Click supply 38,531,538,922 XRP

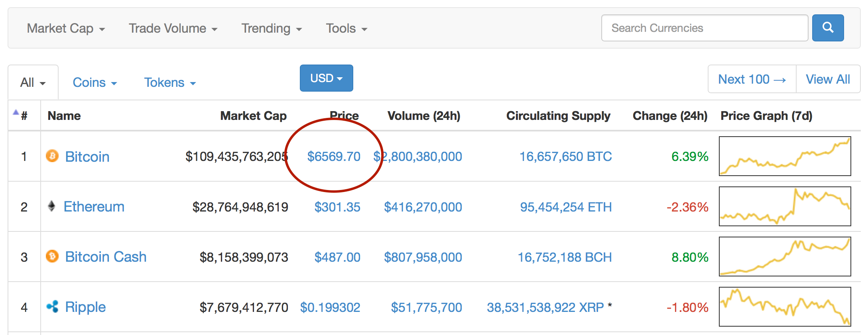(545, 308)
